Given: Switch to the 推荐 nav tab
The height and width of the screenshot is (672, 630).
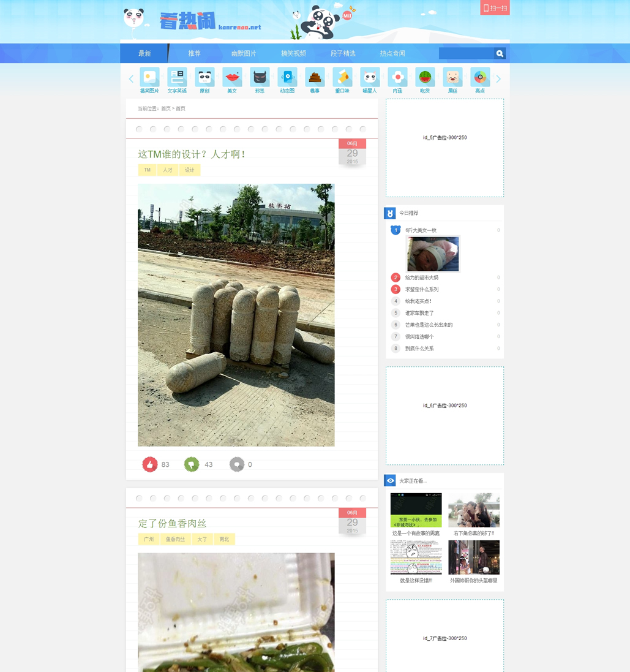Looking at the screenshot, I should click(194, 53).
